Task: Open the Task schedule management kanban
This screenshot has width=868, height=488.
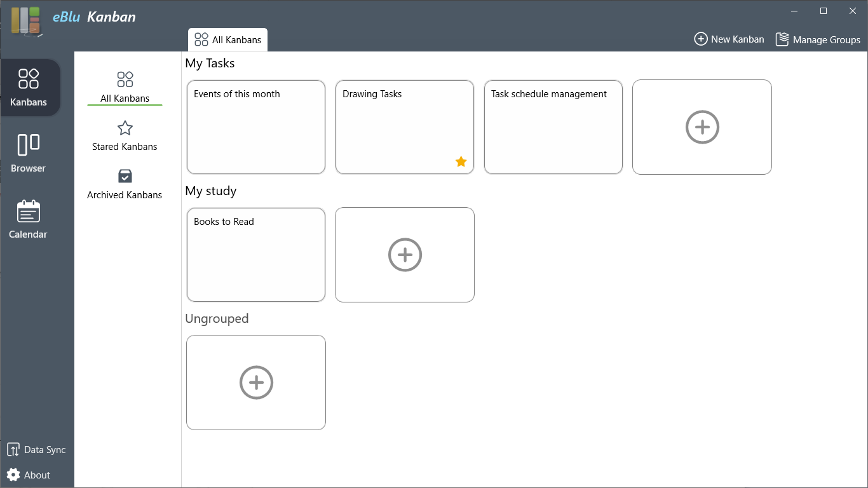Action: (x=553, y=127)
